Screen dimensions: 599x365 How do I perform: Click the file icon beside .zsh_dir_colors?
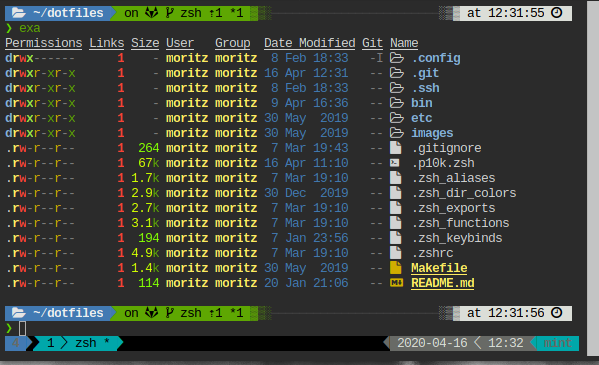click(396, 193)
